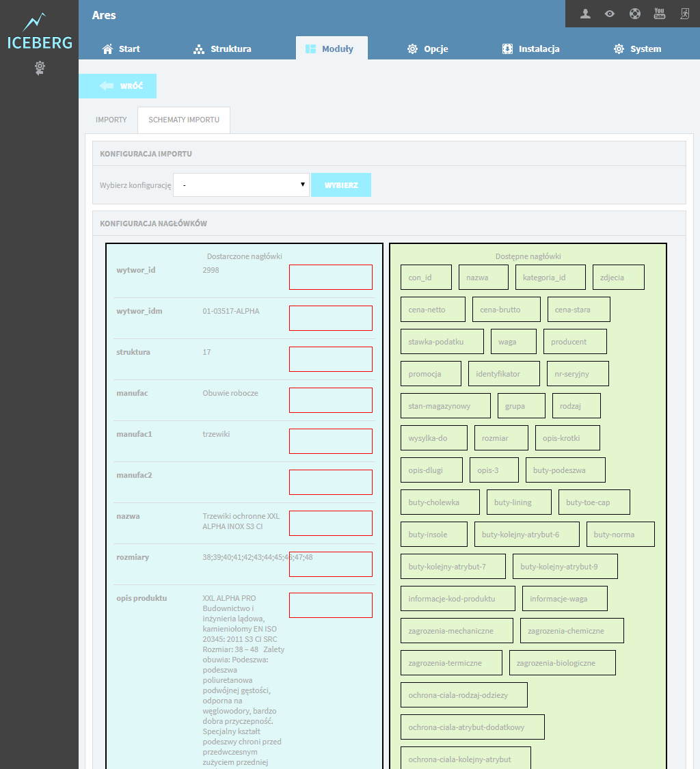Open the Instalacja menu label
The height and width of the screenshot is (769, 700).
click(539, 49)
